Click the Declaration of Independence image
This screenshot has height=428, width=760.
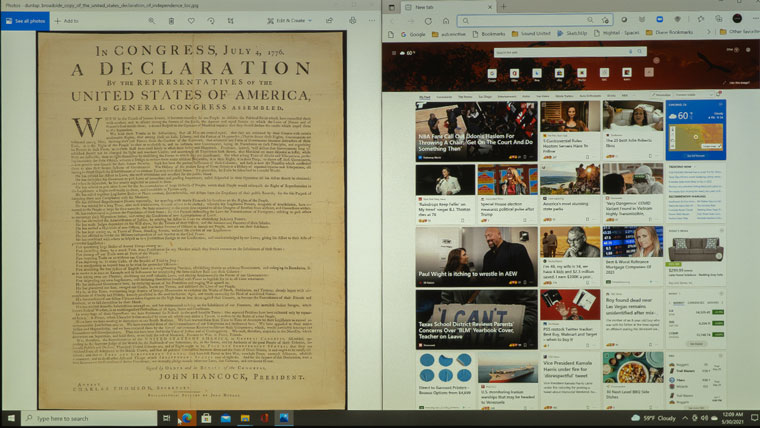click(x=191, y=220)
